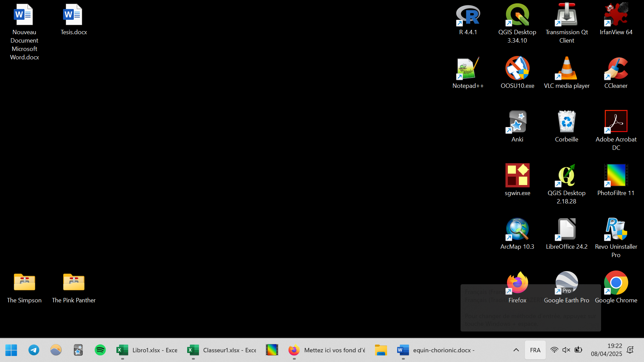Select the sgwin.exe desktop icon
The width and height of the screenshot is (644, 362).
(517, 180)
